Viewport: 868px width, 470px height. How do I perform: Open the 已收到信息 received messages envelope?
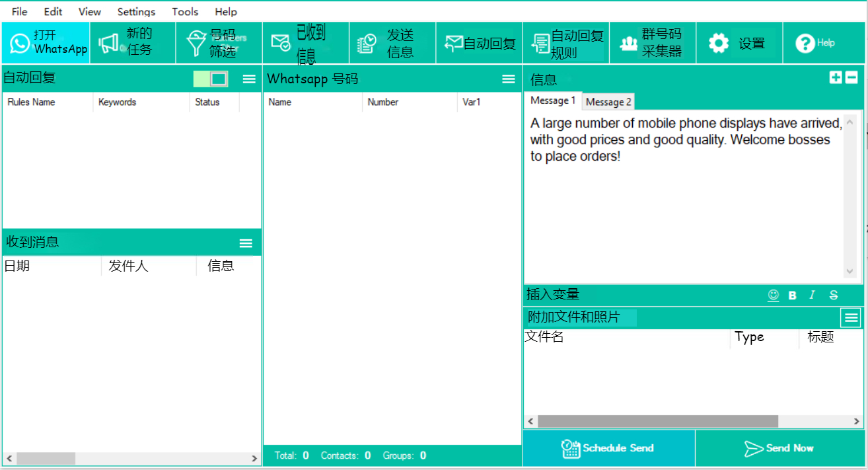(306, 43)
